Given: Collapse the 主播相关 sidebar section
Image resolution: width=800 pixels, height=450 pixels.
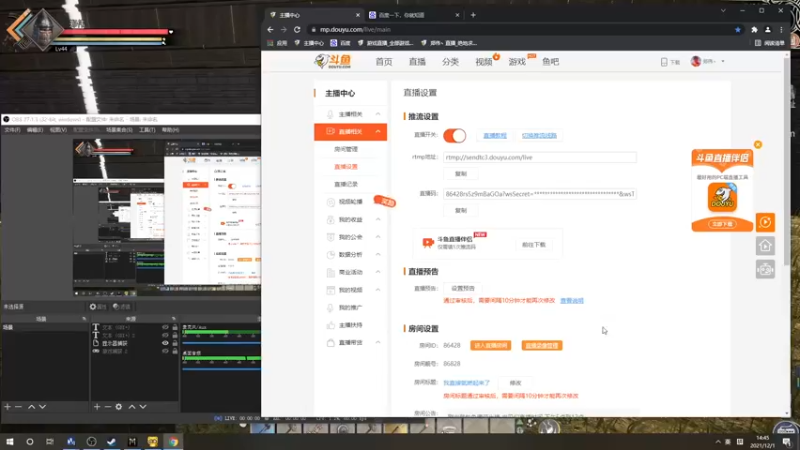Looking at the screenshot, I should click(378, 114).
